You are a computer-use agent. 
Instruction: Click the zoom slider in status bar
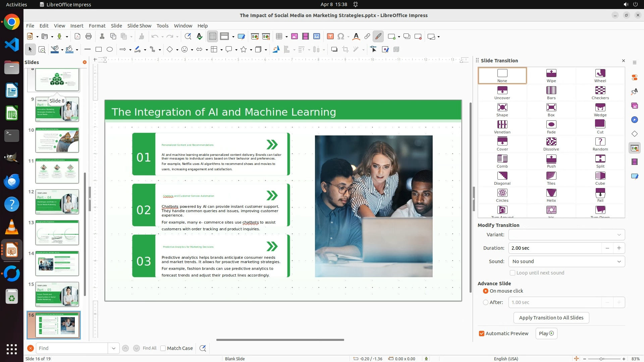[601, 359]
